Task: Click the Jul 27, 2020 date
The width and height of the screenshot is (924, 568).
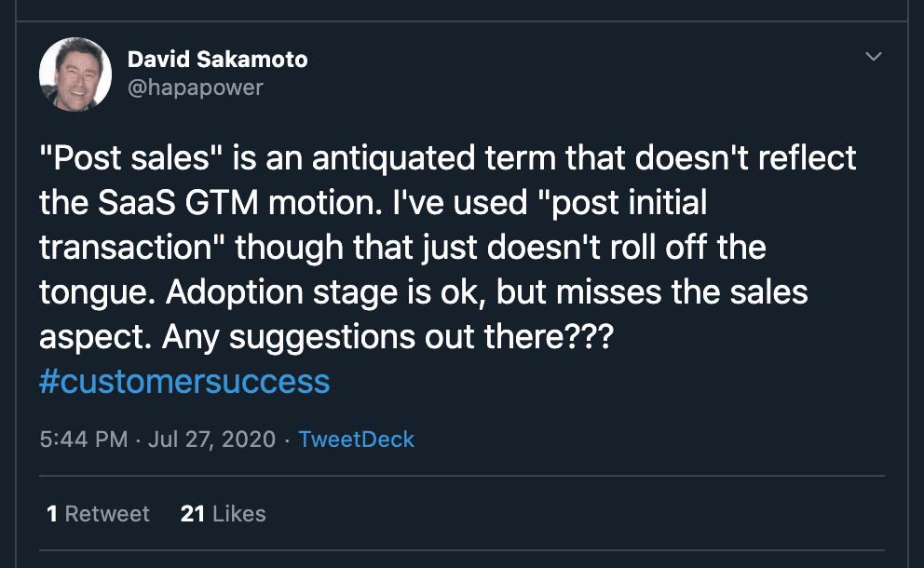Action: [x=211, y=440]
